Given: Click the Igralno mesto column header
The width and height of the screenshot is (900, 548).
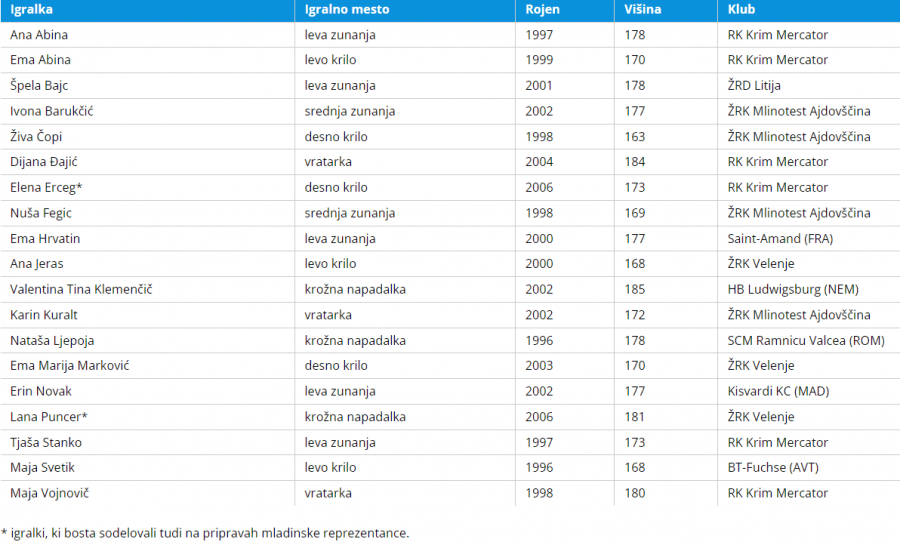Looking at the screenshot, I should [347, 9].
